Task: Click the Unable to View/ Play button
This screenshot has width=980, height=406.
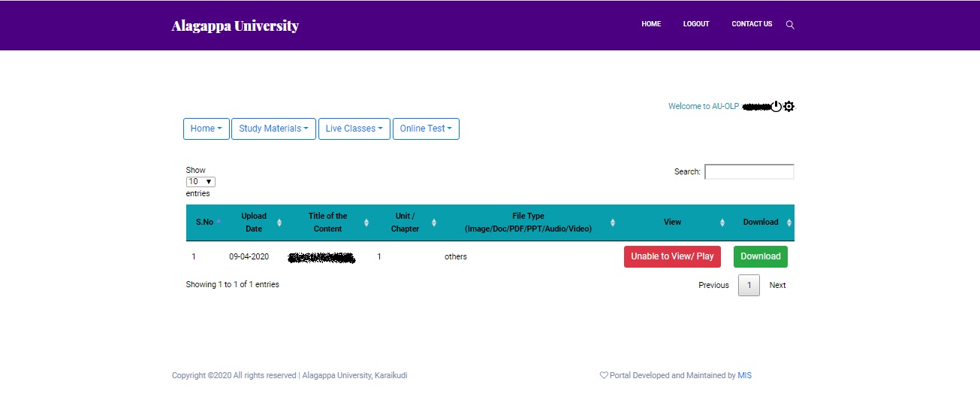Action: coord(672,256)
